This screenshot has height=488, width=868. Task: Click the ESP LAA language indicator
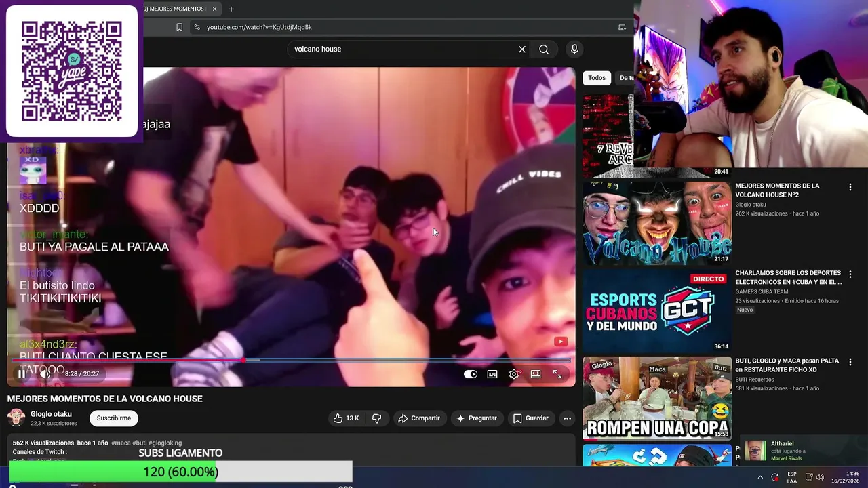(x=792, y=478)
